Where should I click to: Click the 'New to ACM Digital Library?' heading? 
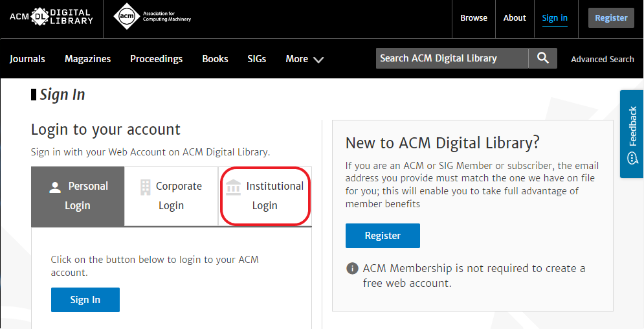click(442, 143)
